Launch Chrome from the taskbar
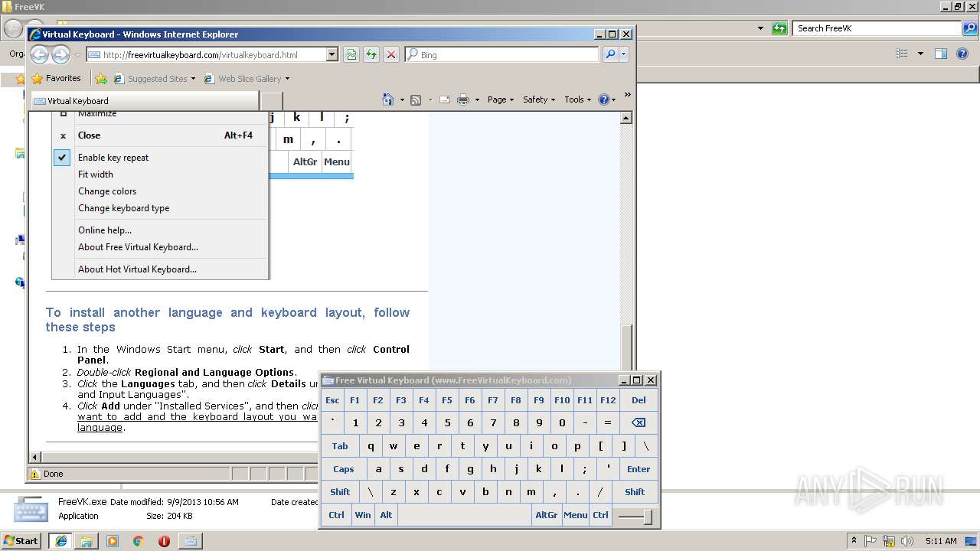The image size is (980, 551). (x=138, y=541)
